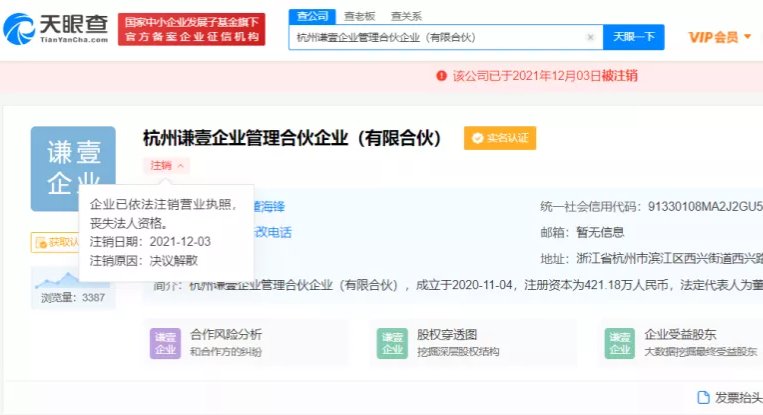Open the 企业受益股东 green icon
Screen dimensions: 763x415
(x=619, y=343)
